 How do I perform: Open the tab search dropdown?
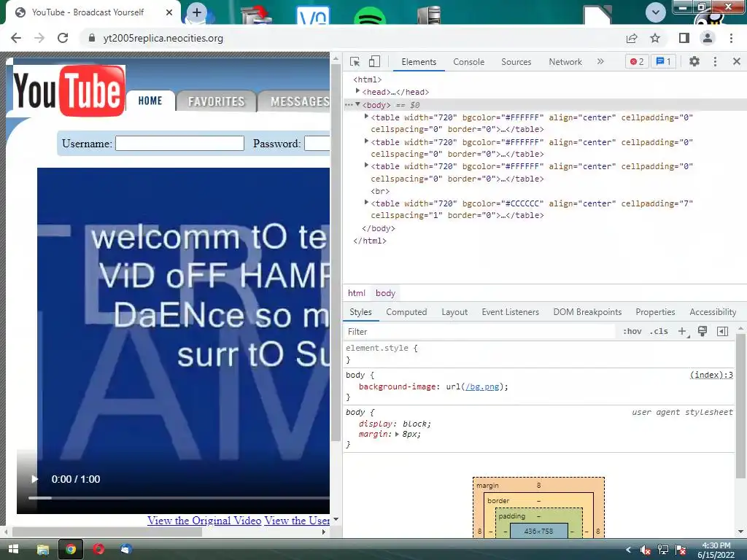tap(656, 12)
